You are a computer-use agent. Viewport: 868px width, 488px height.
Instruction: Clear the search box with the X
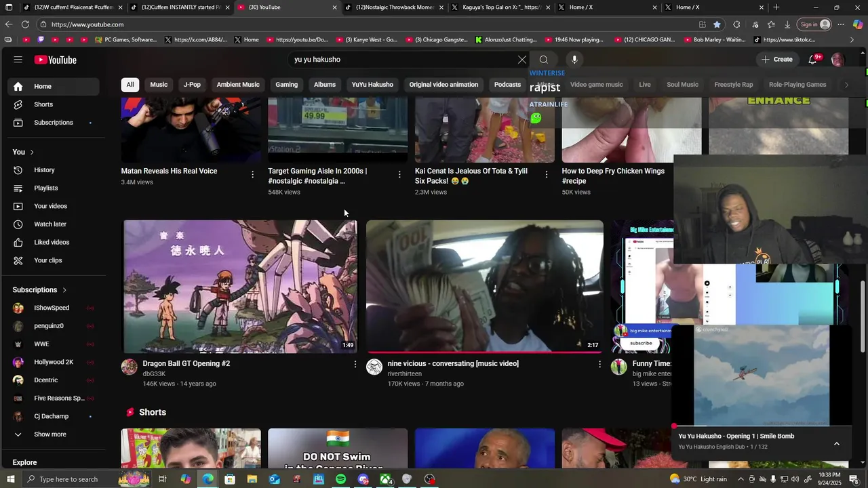522,60
